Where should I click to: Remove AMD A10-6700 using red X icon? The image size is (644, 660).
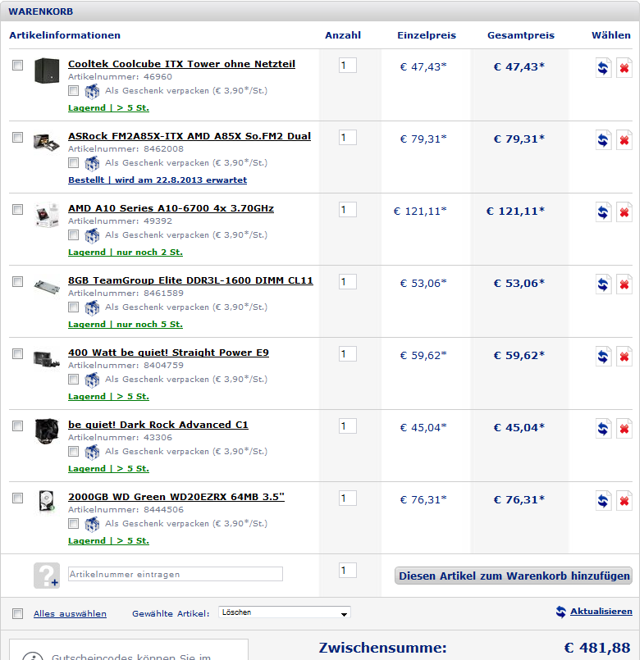tap(623, 212)
